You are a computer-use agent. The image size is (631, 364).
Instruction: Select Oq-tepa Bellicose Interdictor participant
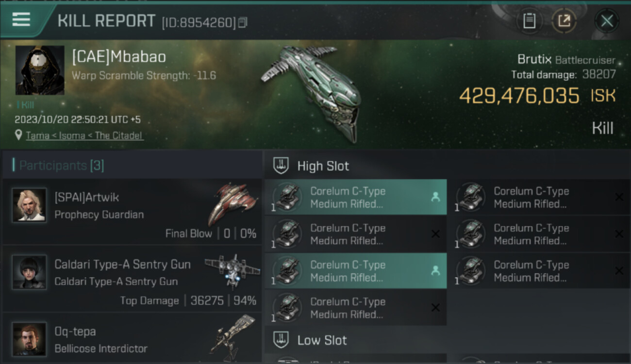coord(132,337)
